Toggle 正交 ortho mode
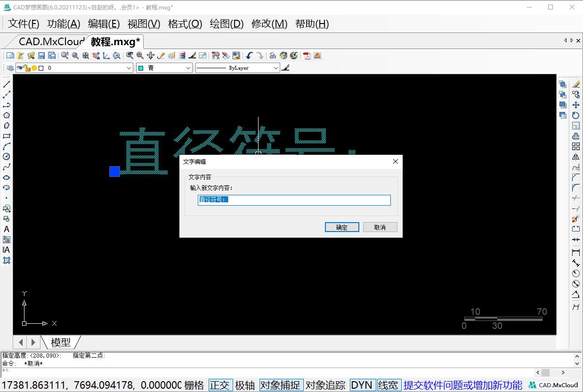 pos(220,385)
